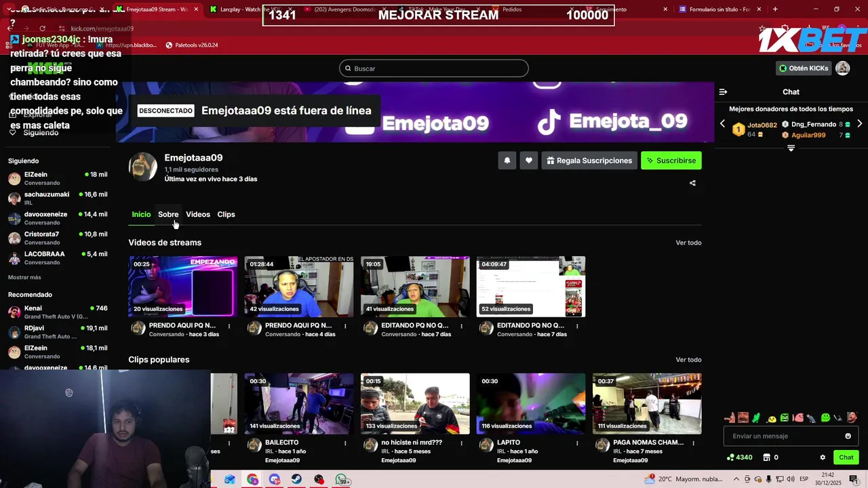
Task: Open Kenai recommended channel
Action: tap(58, 312)
